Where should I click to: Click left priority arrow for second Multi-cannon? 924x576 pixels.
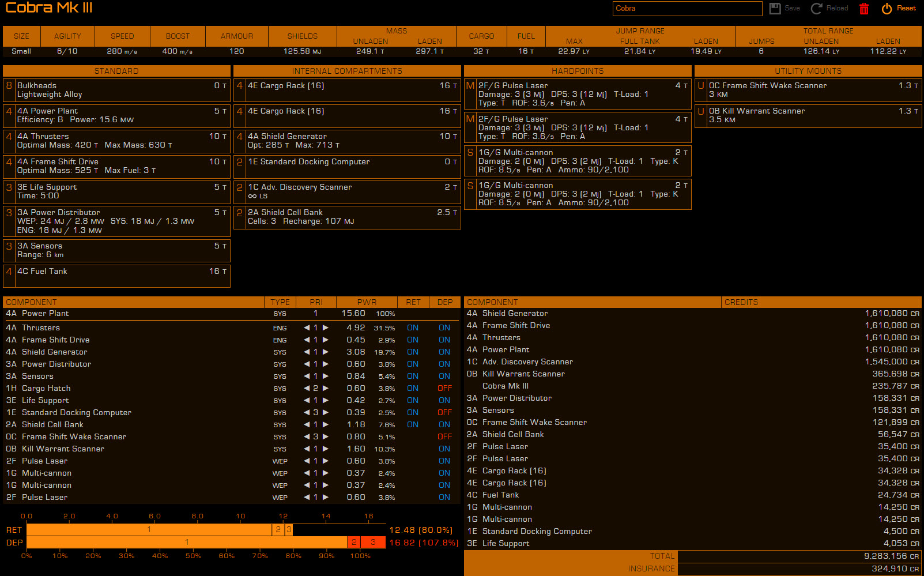pyautogui.click(x=307, y=485)
